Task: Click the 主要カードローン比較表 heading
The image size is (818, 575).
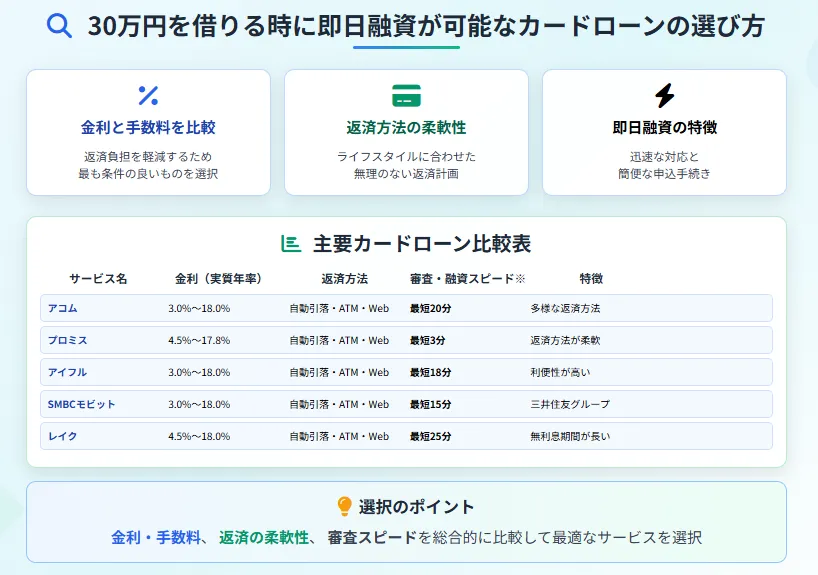Action: pyautogui.click(x=422, y=244)
